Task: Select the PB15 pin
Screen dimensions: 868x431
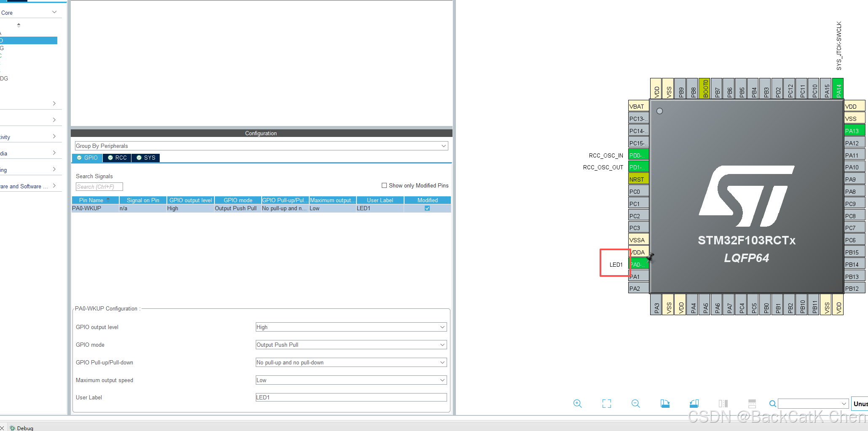Action: pos(855,252)
